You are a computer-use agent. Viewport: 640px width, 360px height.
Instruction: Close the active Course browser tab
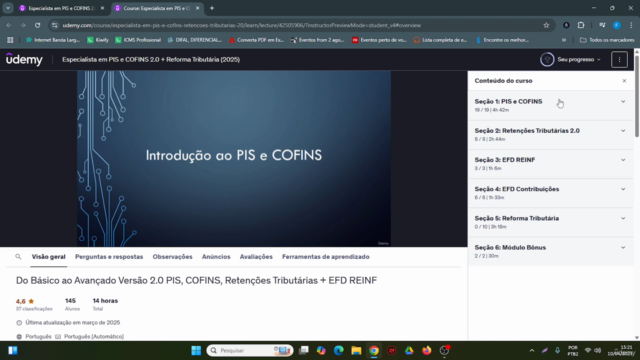(x=198, y=8)
